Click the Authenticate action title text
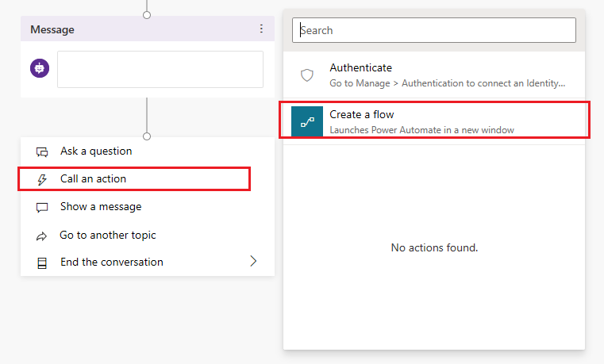Viewport: 604px width, 364px height. 360,68
